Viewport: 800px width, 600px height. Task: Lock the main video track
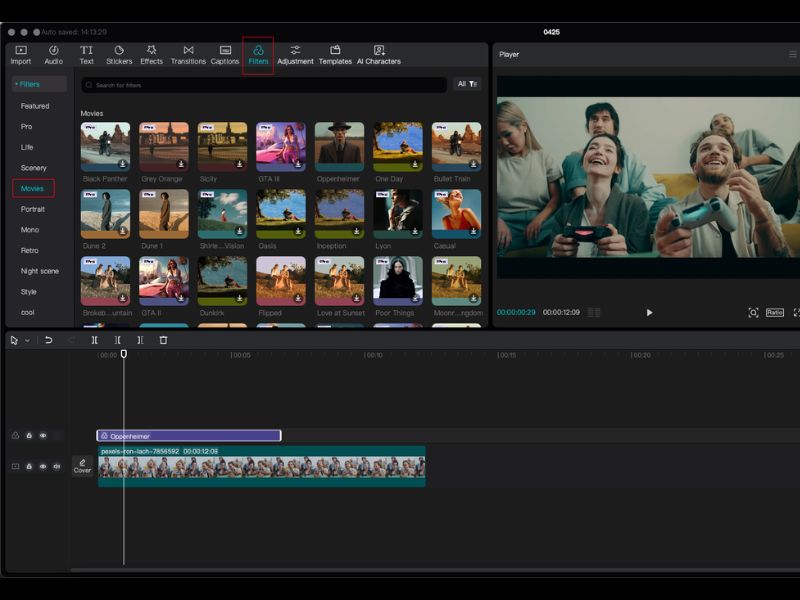pos(29,466)
